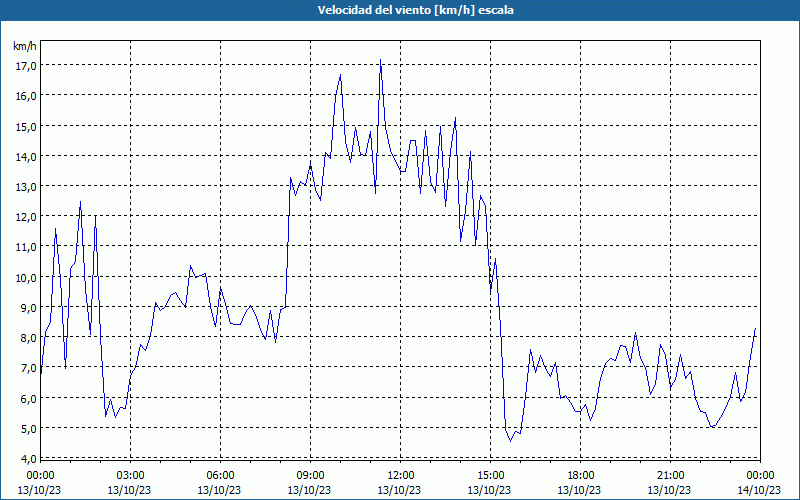Select the 14,0 y-axis label
This screenshot has height=500, width=800.
click(x=25, y=157)
